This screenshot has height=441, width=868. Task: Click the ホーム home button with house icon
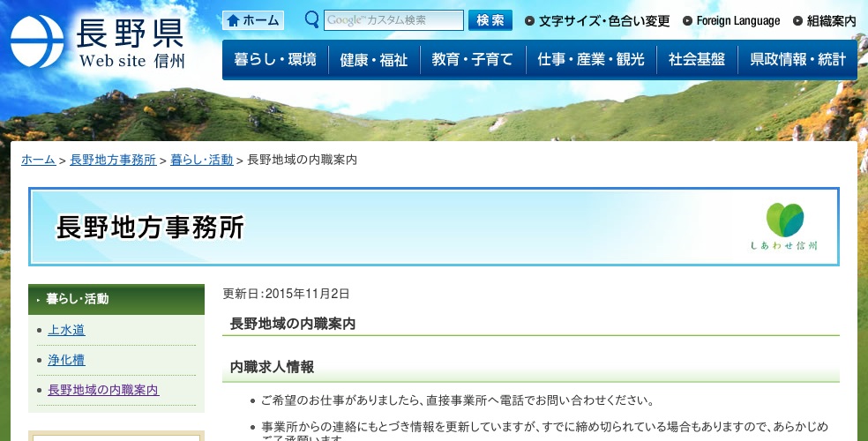(x=253, y=20)
